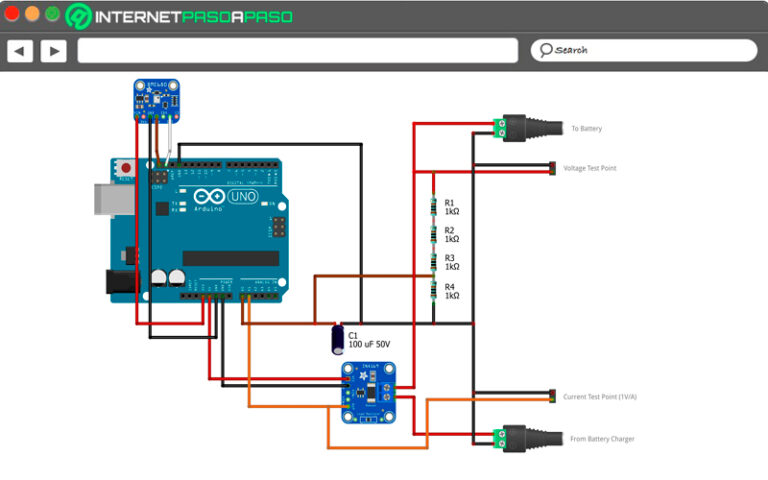Click the orange minimize window dot

(32, 14)
